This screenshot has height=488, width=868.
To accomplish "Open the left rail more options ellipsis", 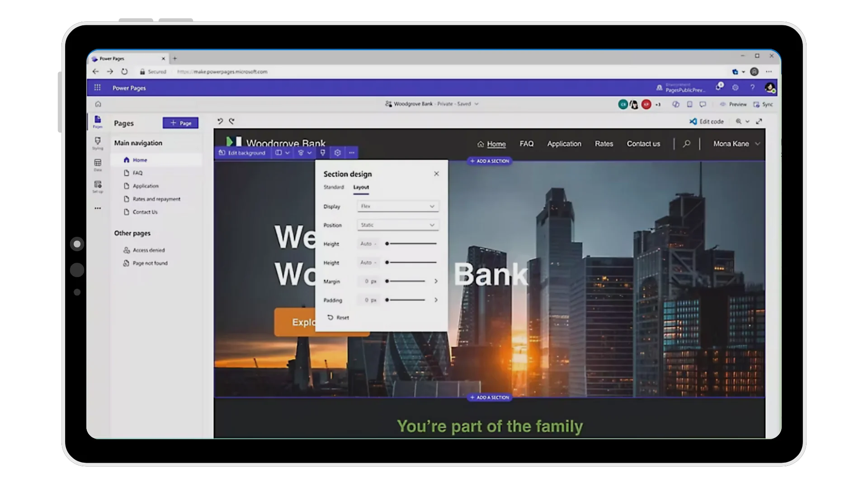I will [x=98, y=208].
